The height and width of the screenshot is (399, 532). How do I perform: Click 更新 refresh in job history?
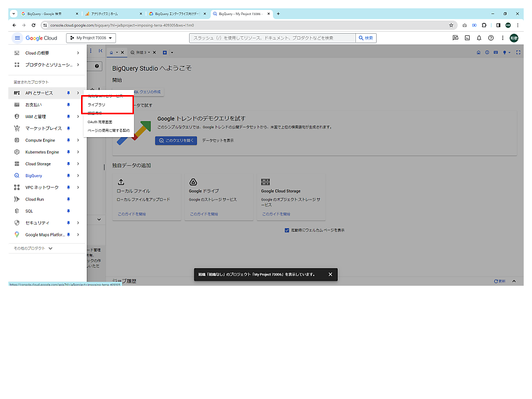click(x=500, y=281)
